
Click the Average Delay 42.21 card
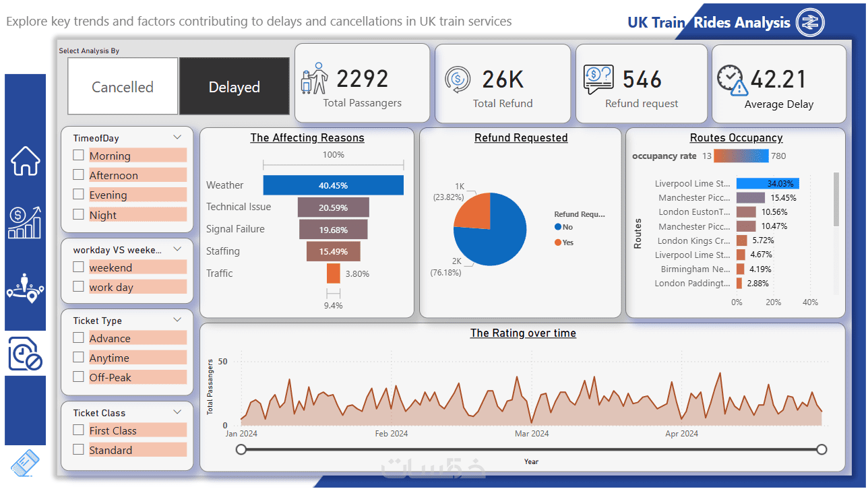(779, 84)
